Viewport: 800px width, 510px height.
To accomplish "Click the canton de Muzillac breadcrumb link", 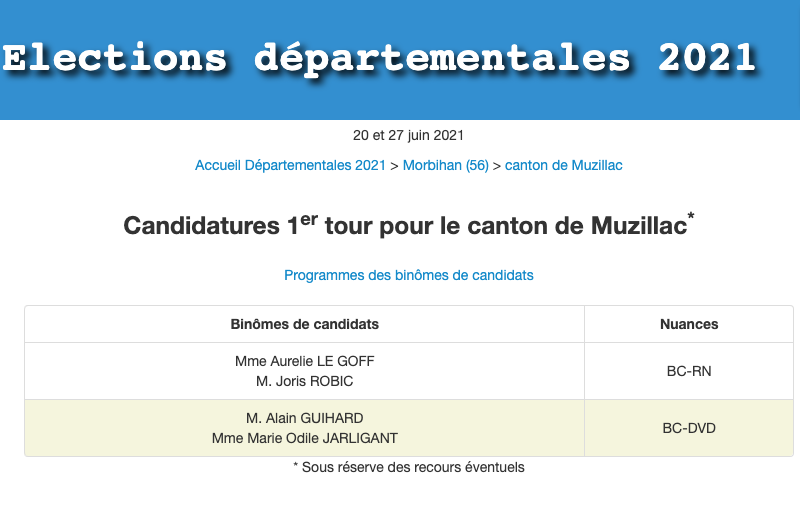I will pos(564,165).
